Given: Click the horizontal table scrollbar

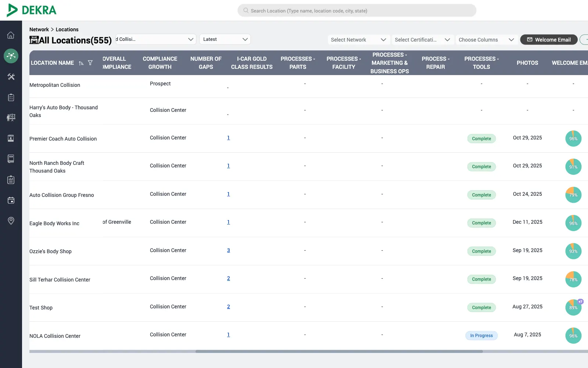Looking at the screenshot, I should pyautogui.click(x=339, y=351).
